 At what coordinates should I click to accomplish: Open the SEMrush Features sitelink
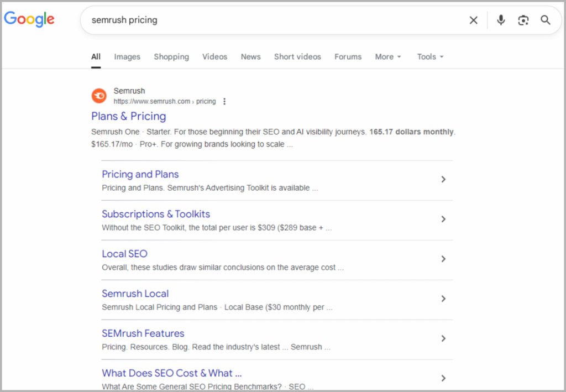(x=143, y=333)
